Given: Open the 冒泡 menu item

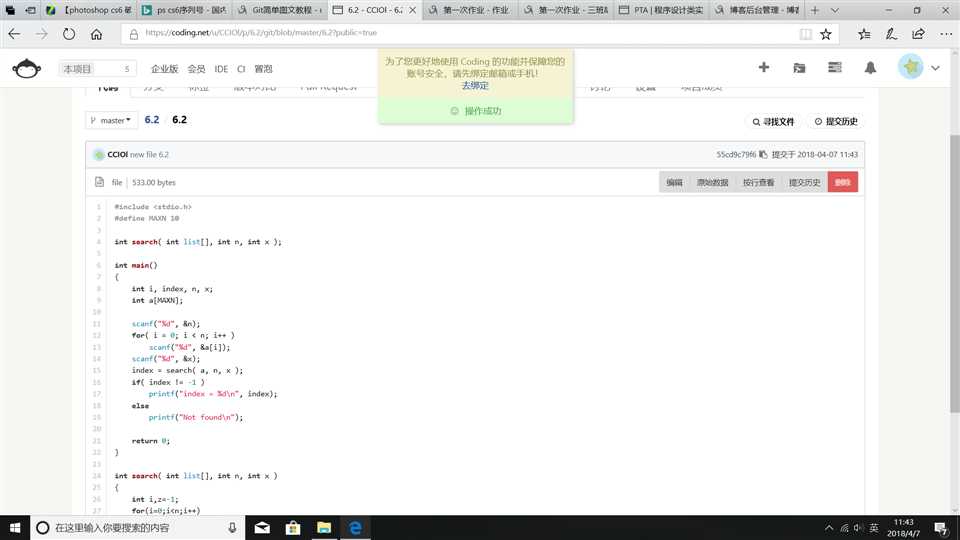Looking at the screenshot, I should pos(263,69).
